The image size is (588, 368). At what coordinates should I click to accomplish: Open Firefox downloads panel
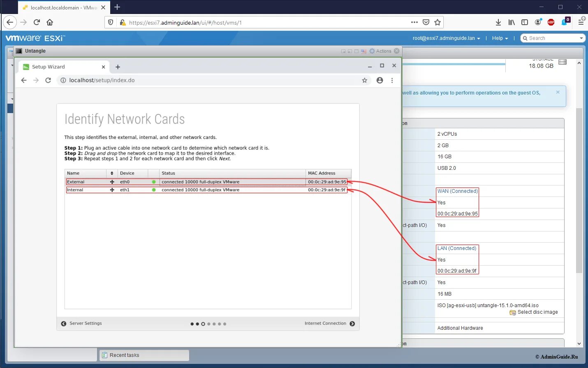pyautogui.click(x=498, y=22)
